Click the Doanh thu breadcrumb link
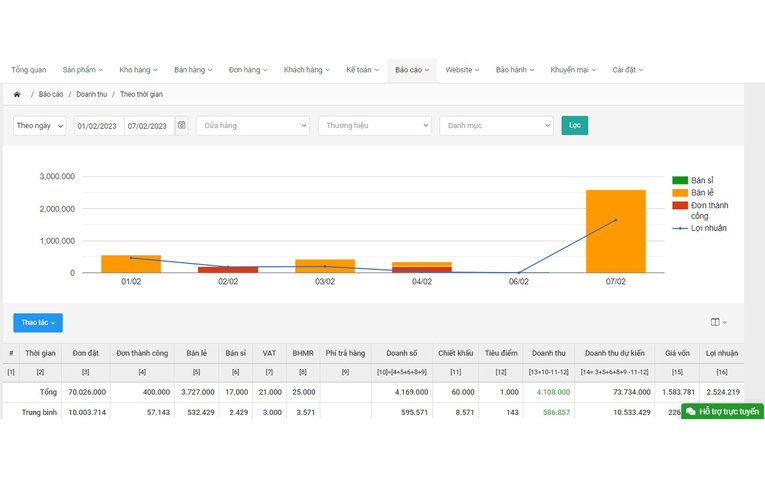 tap(92, 95)
